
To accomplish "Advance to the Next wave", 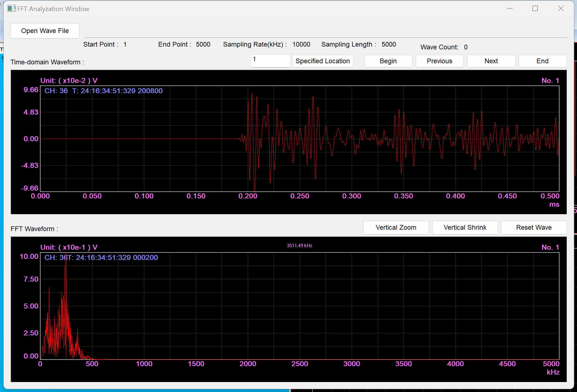I will pos(491,61).
